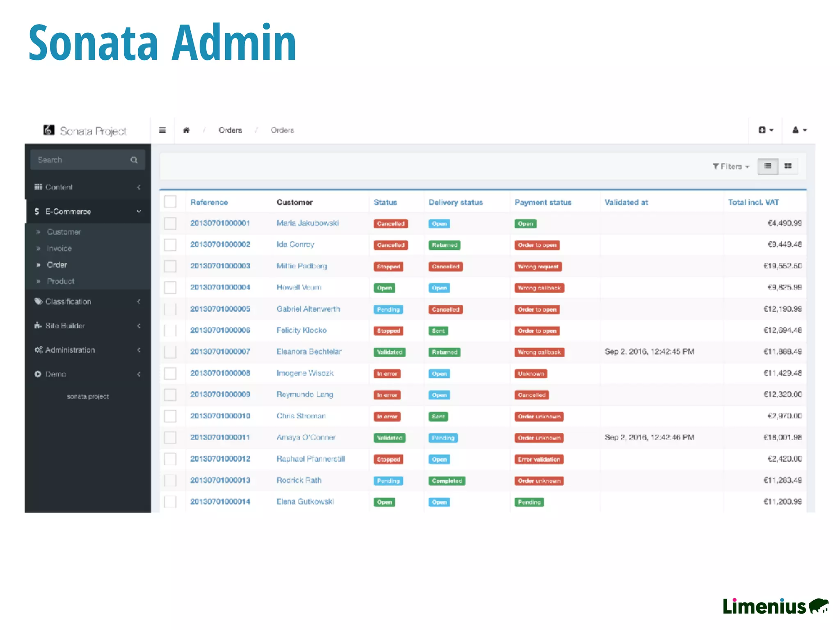Viewport: 840px width, 630px height.
Task: Open customer Ida Conroy
Action: [x=295, y=244]
